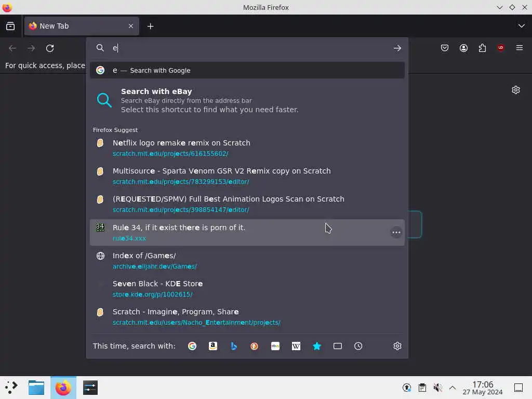Open a new tab with plus button
The height and width of the screenshot is (399, 532).
pos(150,26)
